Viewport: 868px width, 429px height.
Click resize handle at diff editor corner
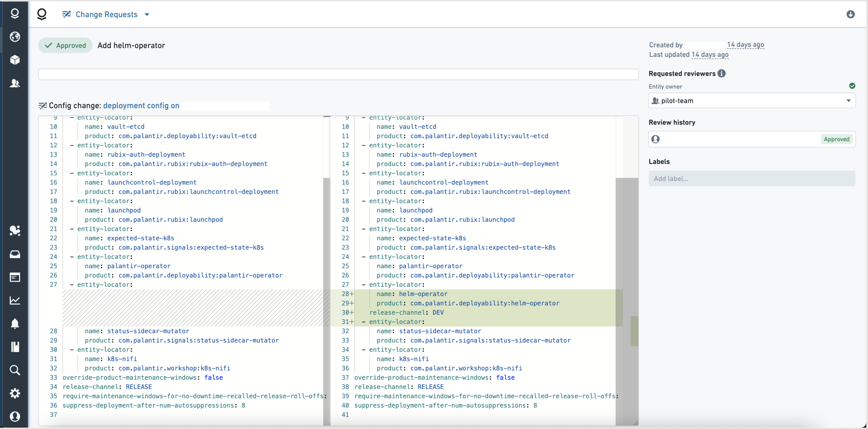pos(636,423)
